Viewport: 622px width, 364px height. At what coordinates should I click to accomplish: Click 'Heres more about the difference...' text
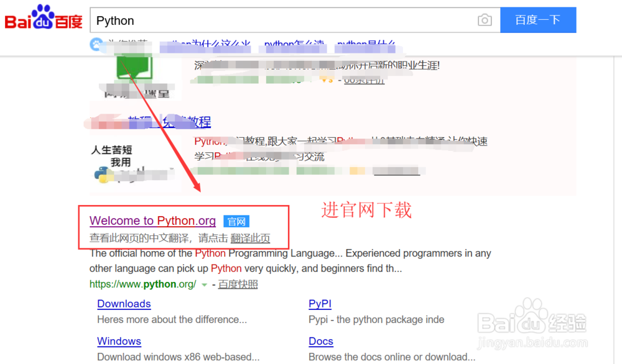point(172,320)
